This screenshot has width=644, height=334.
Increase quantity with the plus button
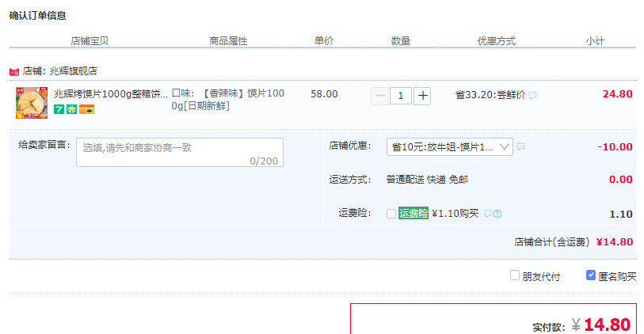[x=422, y=96]
